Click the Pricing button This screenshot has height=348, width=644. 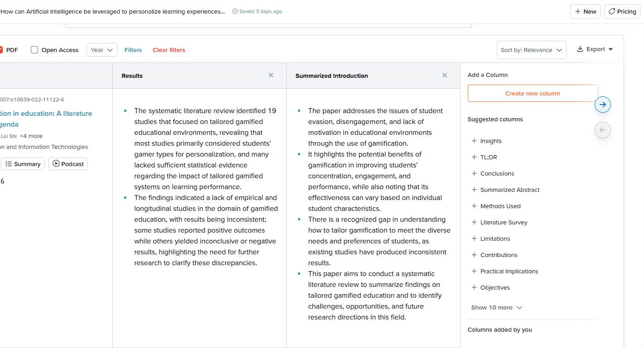coord(622,11)
